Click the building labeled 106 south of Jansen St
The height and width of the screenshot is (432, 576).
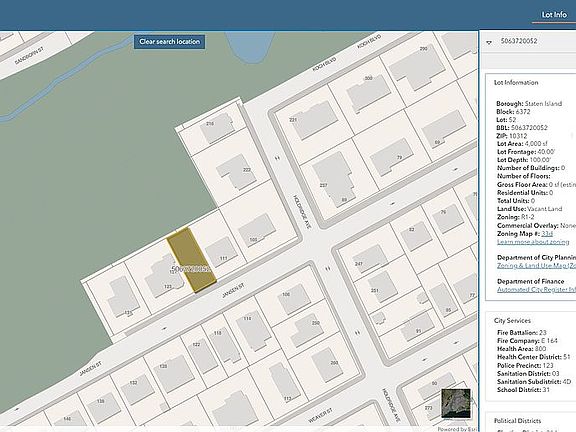[294, 299]
